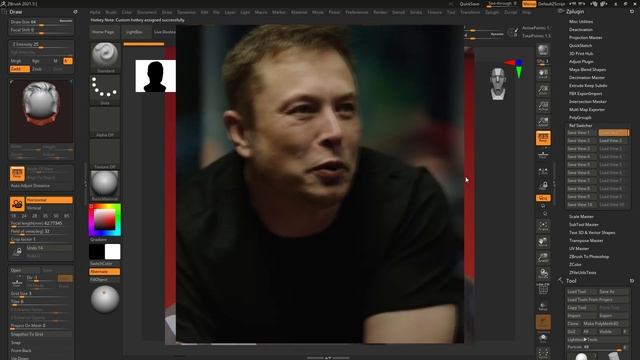The height and width of the screenshot is (360, 640).
Task: Toggle the Zsub button
Action: click(x=37, y=69)
